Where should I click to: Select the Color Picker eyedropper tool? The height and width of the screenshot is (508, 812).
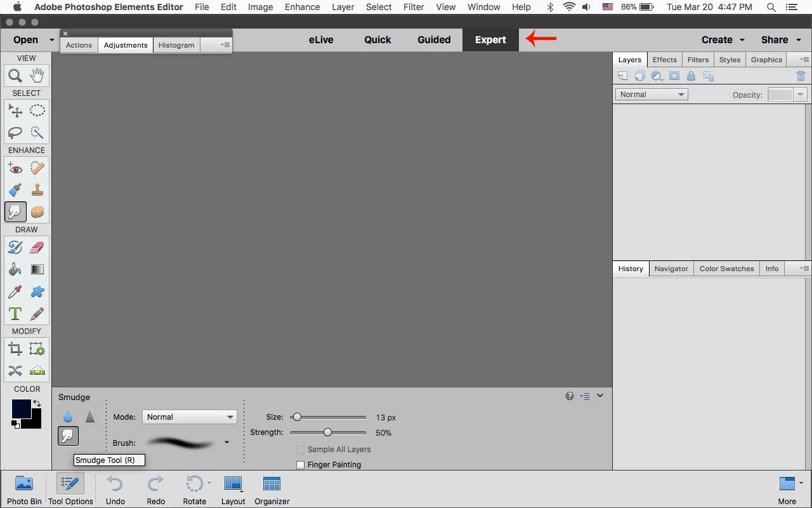tap(15, 291)
